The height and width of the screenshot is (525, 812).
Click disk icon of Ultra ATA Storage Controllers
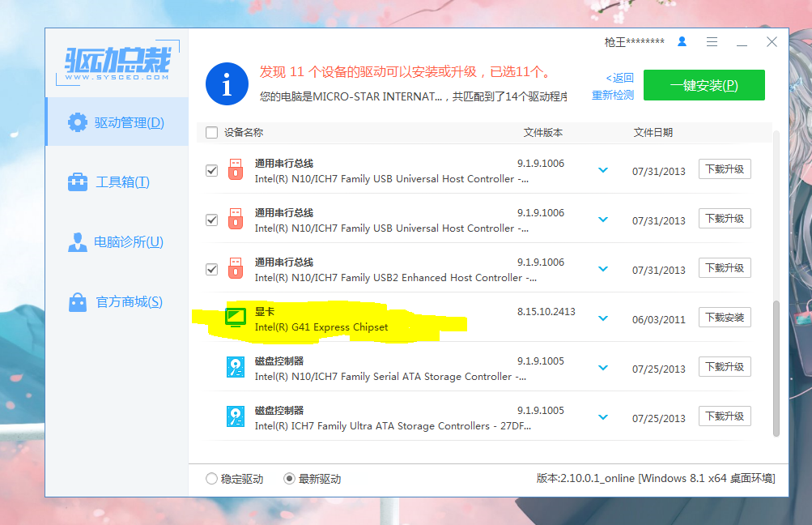pyautogui.click(x=236, y=416)
